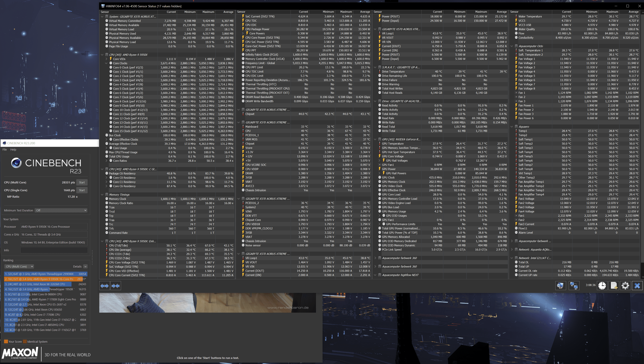Click the HWiNFO64 title bar app icon

click(x=103, y=6)
